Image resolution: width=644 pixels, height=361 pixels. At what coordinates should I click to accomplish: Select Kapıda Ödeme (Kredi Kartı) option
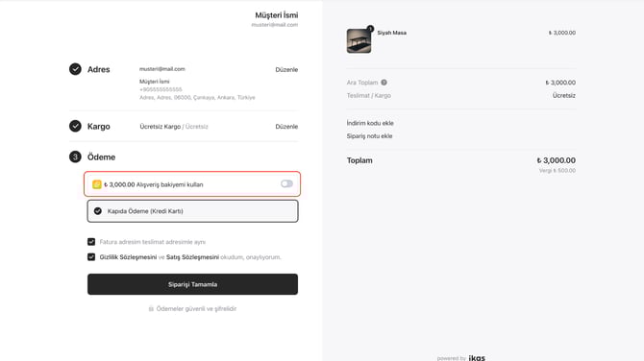click(x=192, y=211)
